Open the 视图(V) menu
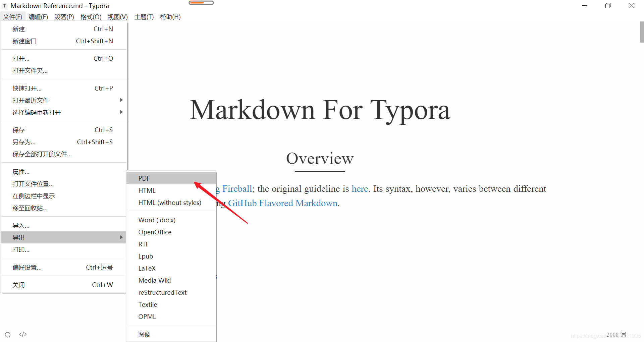 pyautogui.click(x=118, y=17)
